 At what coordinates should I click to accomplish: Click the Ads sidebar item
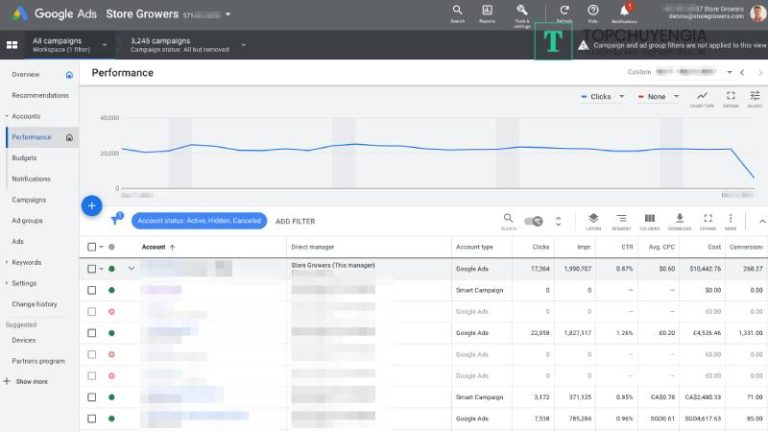click(x=18, y=241)
